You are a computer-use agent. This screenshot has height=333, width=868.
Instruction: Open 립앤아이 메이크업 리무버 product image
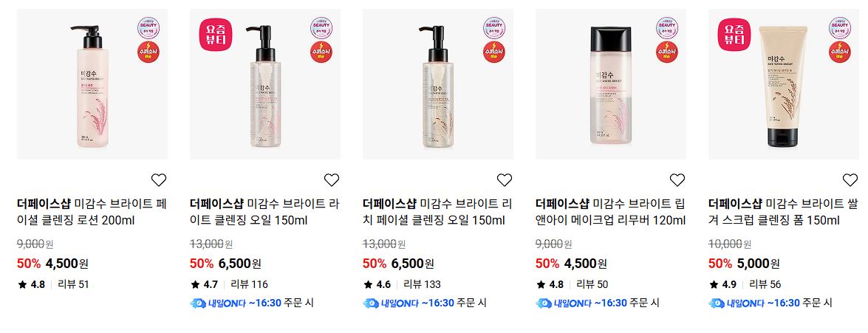point(611,84)
